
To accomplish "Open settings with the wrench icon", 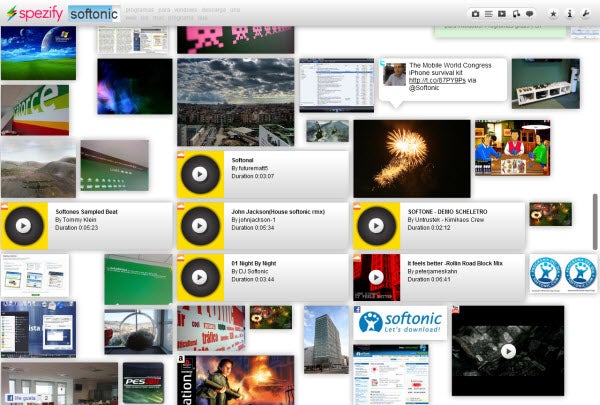I will (x=586, y=14).
